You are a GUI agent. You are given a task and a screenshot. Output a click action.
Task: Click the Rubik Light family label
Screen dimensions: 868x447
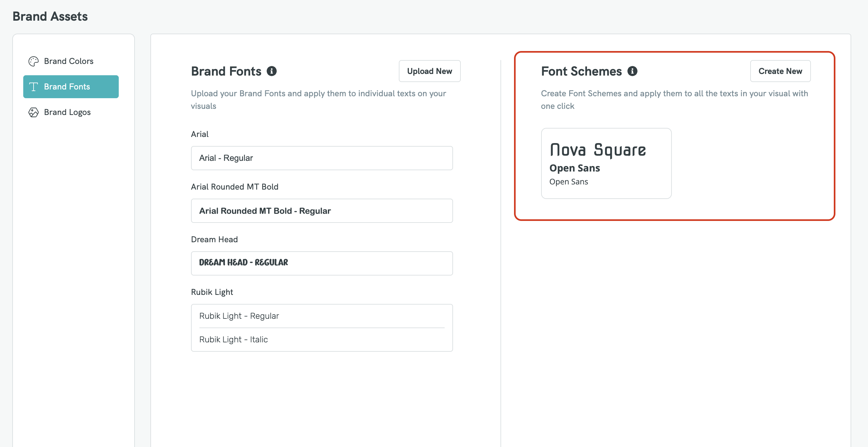[212, 292]
